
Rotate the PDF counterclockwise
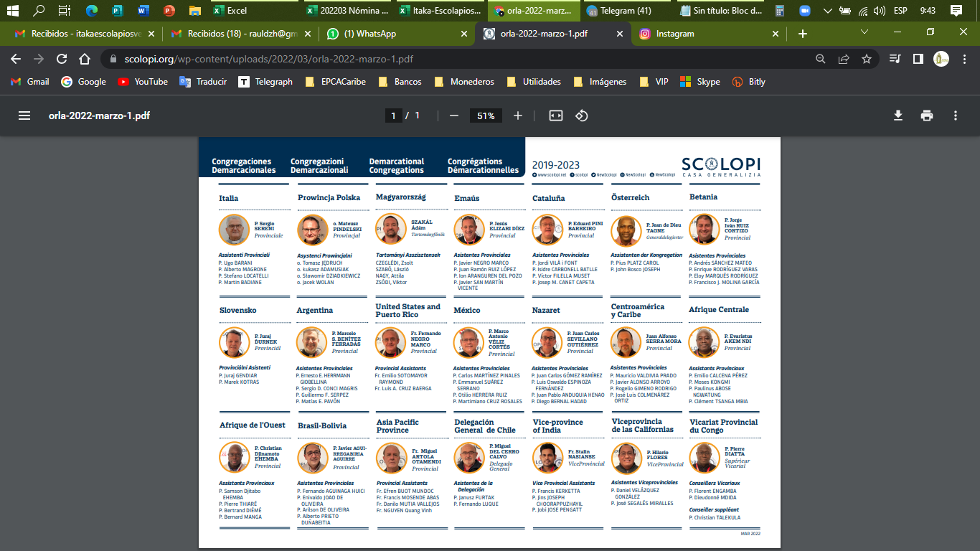pyautogui.click(x=582, y=116)
